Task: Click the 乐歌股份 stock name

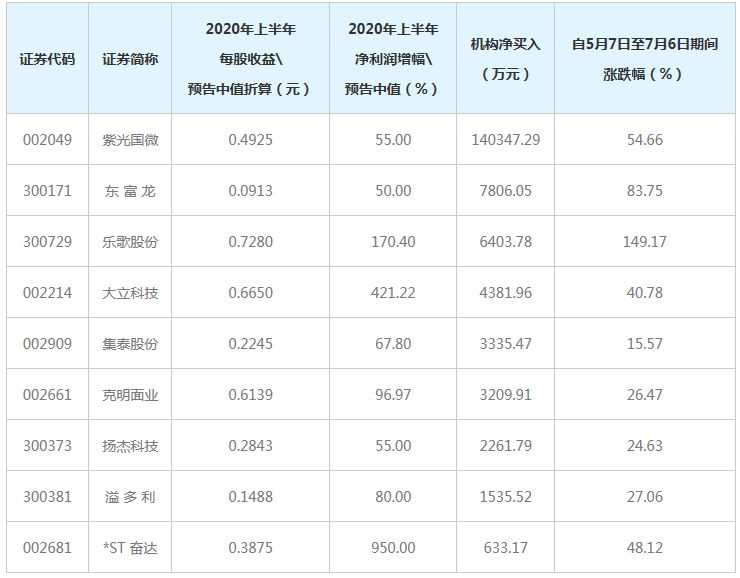Action: (x=130, y=242)
